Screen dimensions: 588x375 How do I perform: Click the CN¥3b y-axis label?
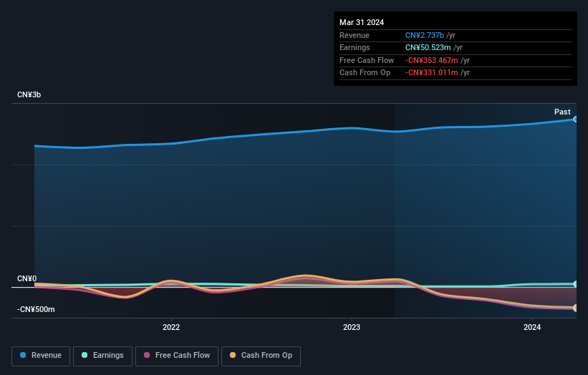point(29,94)
